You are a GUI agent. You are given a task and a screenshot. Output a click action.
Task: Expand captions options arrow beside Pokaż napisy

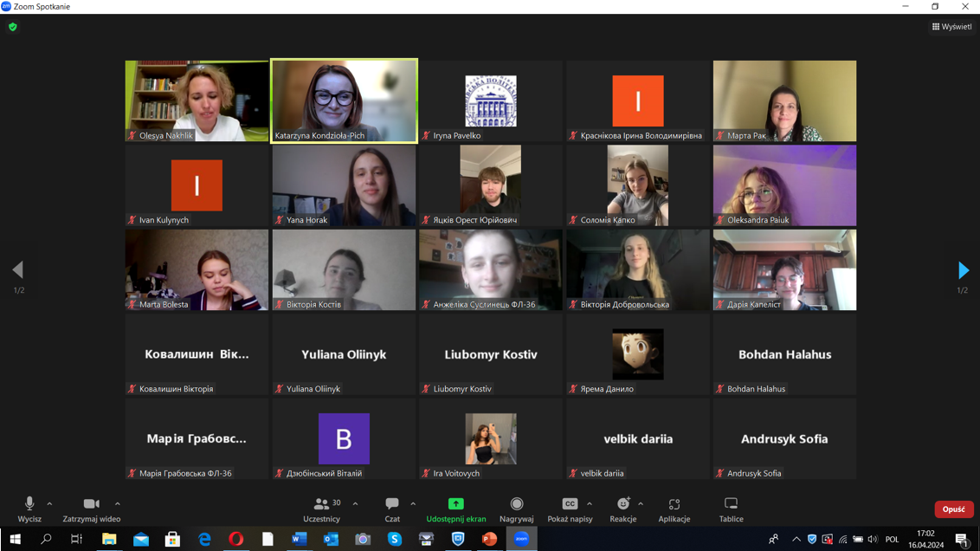(x=590, y=503)
